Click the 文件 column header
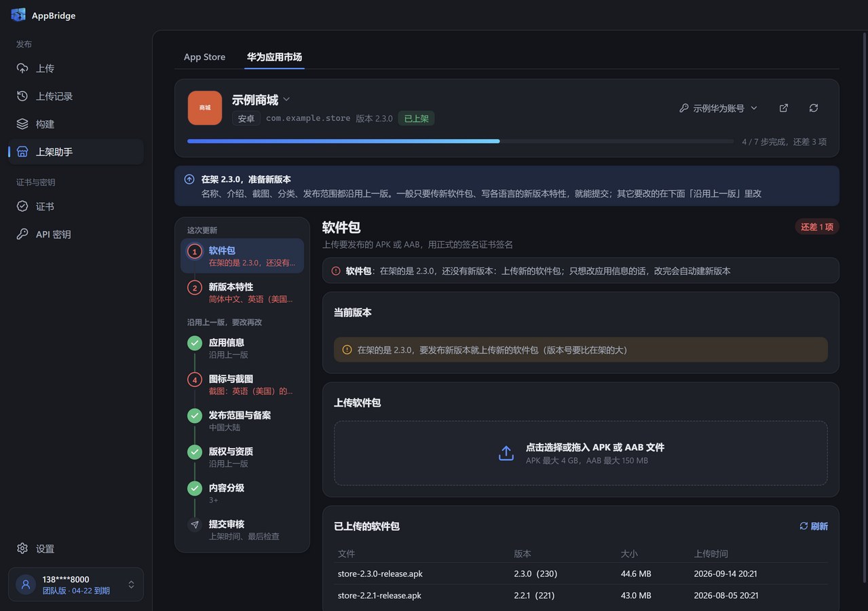This screenshot has height=611, width=868. tap(346, 554)
